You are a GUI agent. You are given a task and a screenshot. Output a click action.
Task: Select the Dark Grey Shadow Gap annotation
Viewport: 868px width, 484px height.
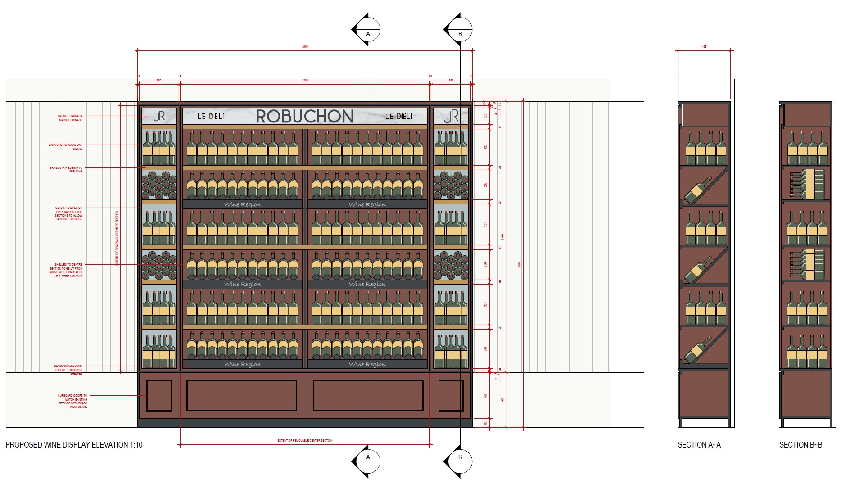[x=66, y=147]
